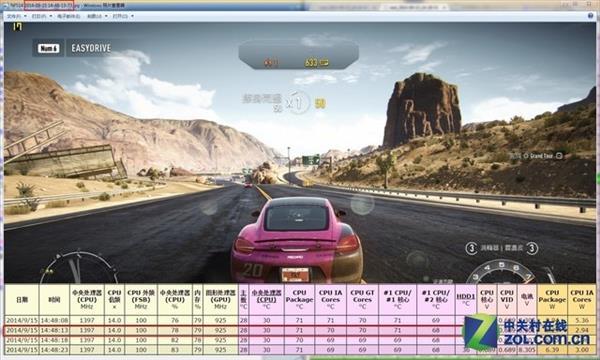Select the highlighted 14:48:13 table row
Viewport: 600px width, 360px height.
(233, 330)
